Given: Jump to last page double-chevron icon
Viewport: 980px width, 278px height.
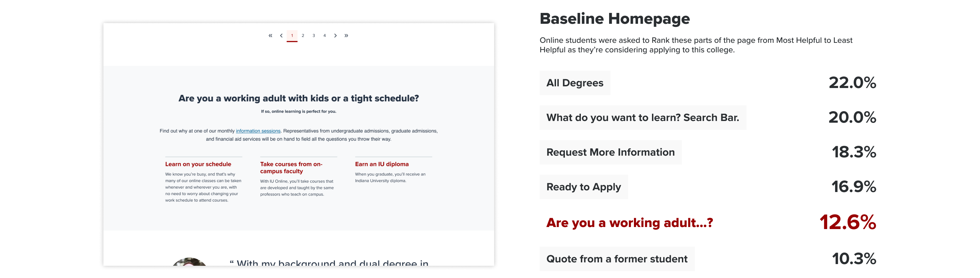Looking at the screenshot, I should point(346,36).
